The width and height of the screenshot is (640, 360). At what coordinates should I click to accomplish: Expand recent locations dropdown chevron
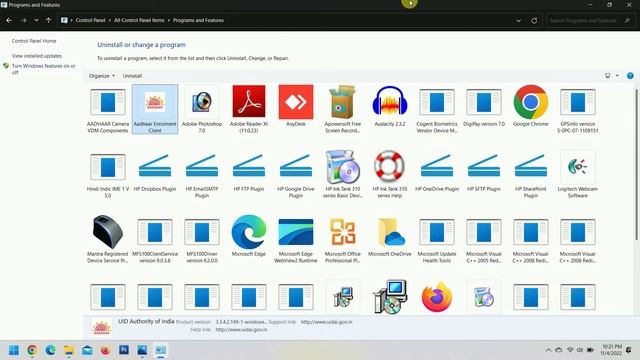(x=36, y=20)
